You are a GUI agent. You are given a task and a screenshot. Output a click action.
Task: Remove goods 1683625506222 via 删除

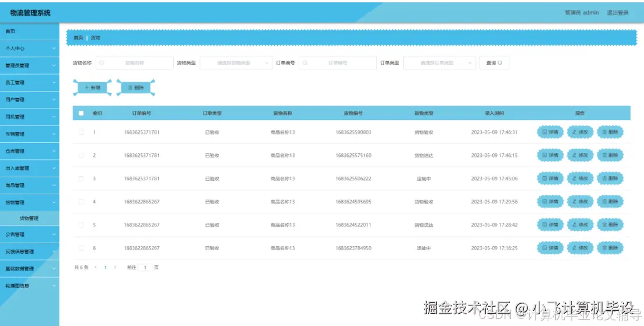coord(610,178)
